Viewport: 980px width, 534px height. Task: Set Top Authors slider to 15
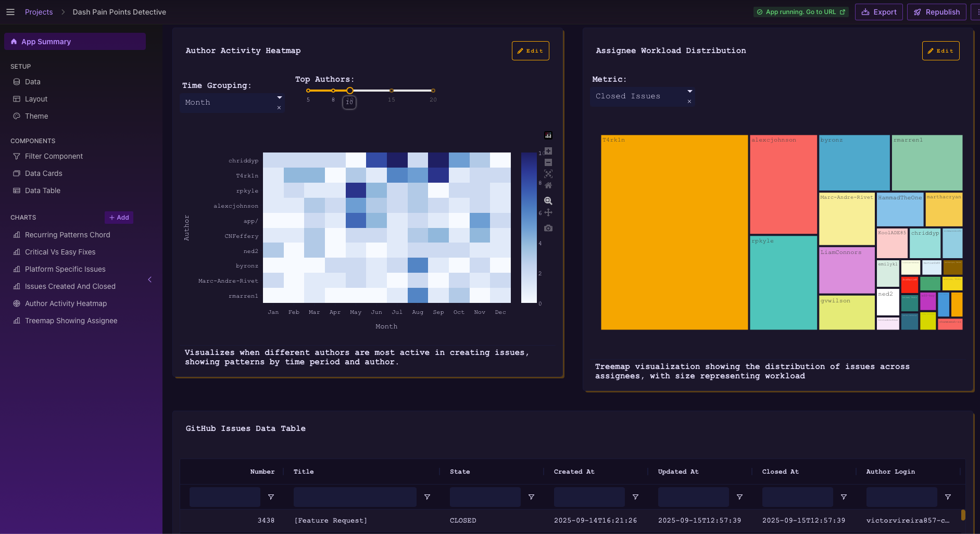[392, 91]
